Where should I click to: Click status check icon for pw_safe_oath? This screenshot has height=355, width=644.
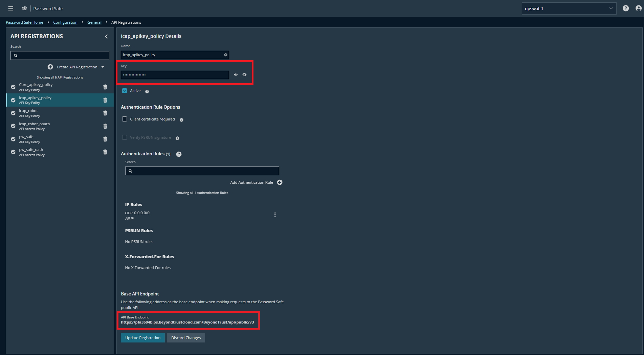pyautogui.click(x=13, y=152)
